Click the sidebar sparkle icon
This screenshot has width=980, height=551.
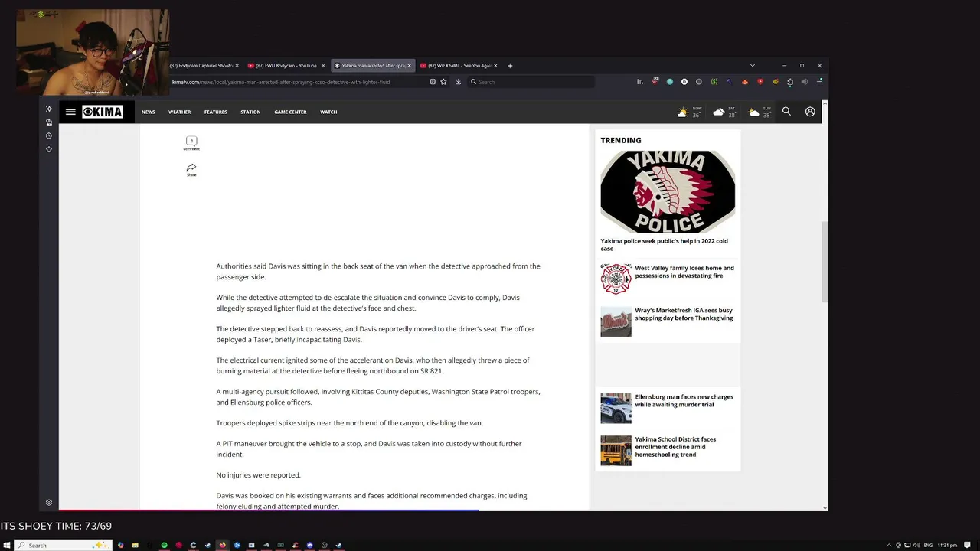coord(49,109)
